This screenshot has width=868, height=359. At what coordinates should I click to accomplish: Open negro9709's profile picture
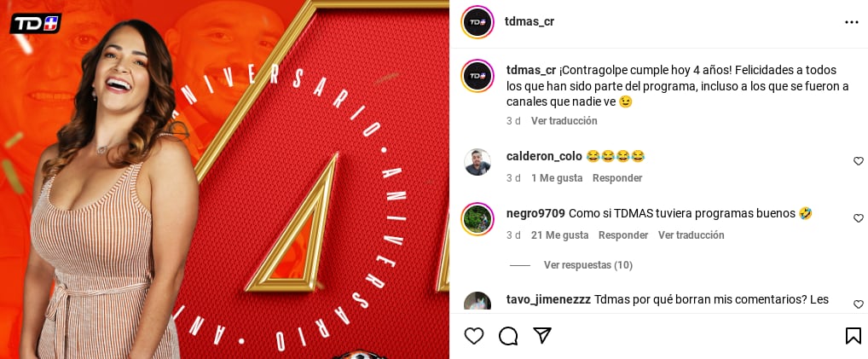[477, 219]
